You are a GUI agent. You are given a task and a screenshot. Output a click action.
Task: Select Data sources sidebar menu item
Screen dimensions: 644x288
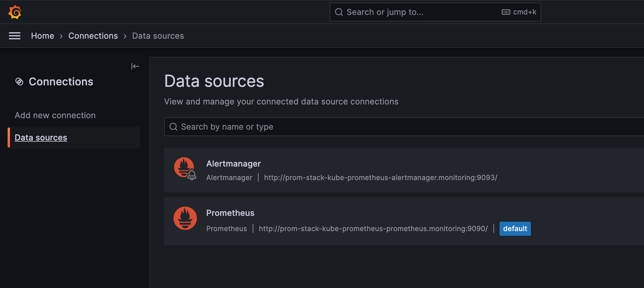click(41, 138)
